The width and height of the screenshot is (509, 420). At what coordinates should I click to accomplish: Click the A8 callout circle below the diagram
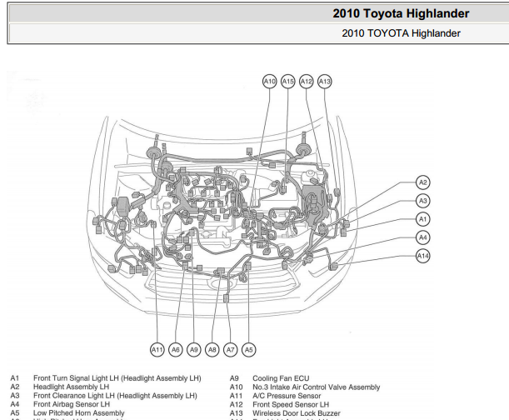212,350
